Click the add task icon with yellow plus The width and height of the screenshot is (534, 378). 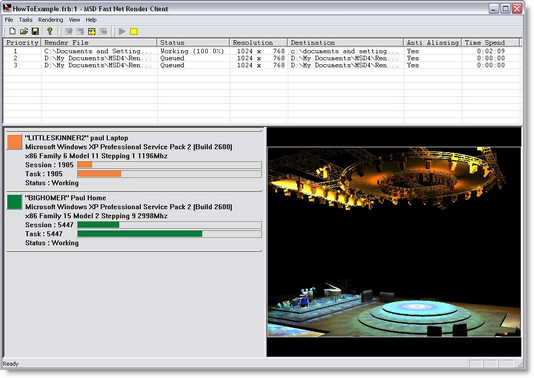92,32
